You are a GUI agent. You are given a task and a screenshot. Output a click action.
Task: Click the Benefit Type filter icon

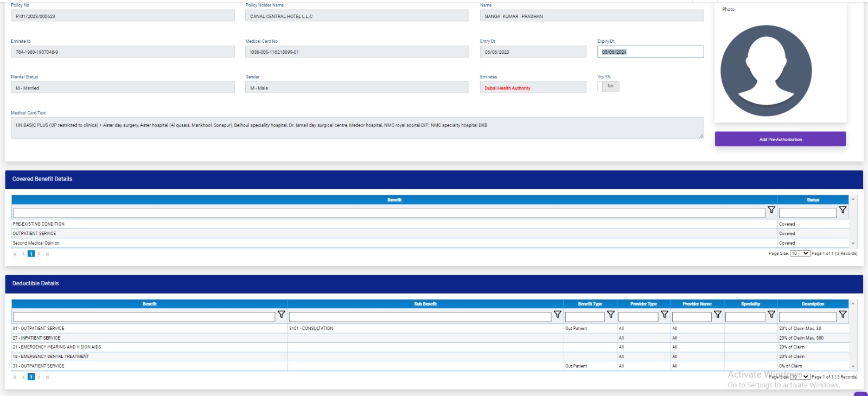[x=610, y=315]
